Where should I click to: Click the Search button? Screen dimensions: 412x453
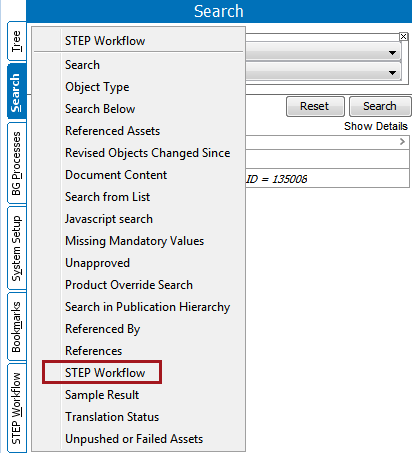click(380, 106)
